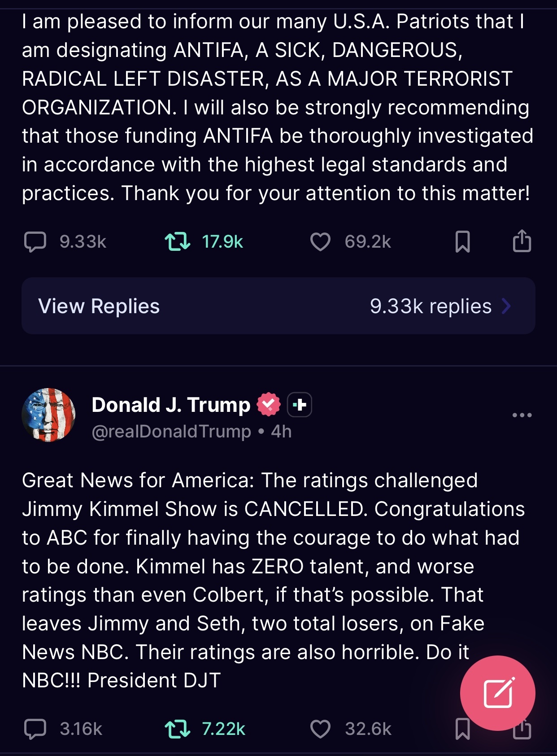557x756 pixels.
Task: Retruth the Jimmy Kimmel post
Action: pyautogui.click(x=178, y=729)
